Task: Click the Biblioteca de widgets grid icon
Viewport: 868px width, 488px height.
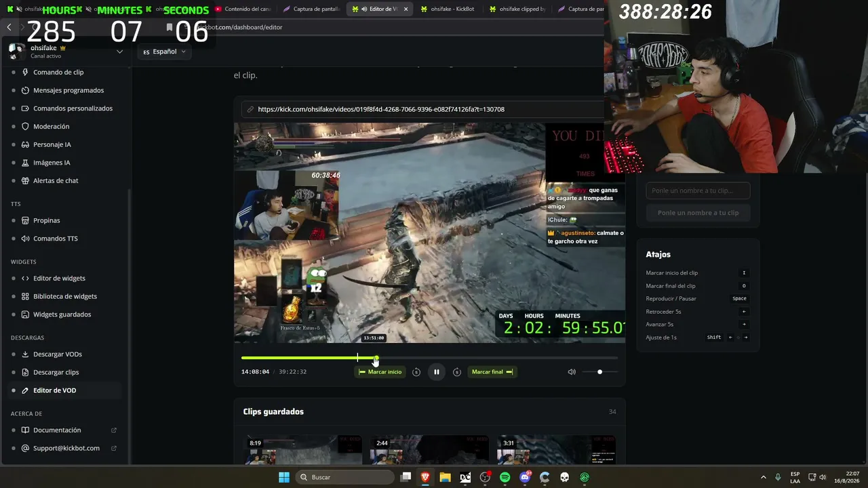Action: pos(25,296)
